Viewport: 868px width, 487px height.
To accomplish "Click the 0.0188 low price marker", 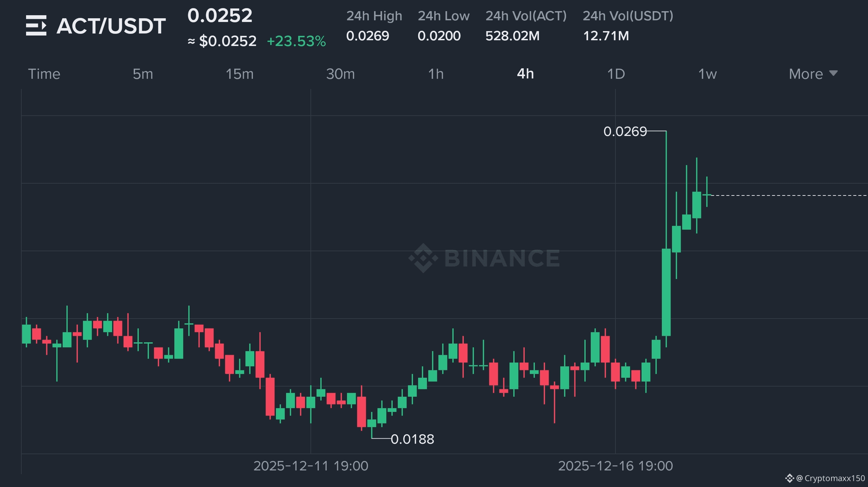I will click(412, 439).
